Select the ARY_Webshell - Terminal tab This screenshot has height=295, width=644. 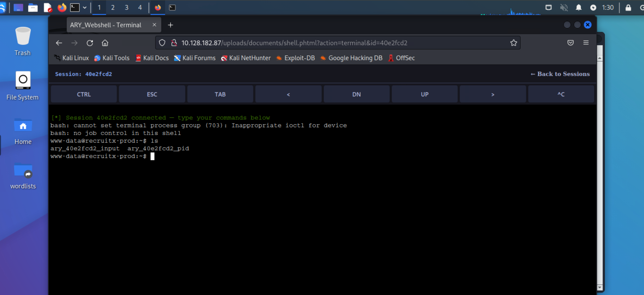coord(114,25)
